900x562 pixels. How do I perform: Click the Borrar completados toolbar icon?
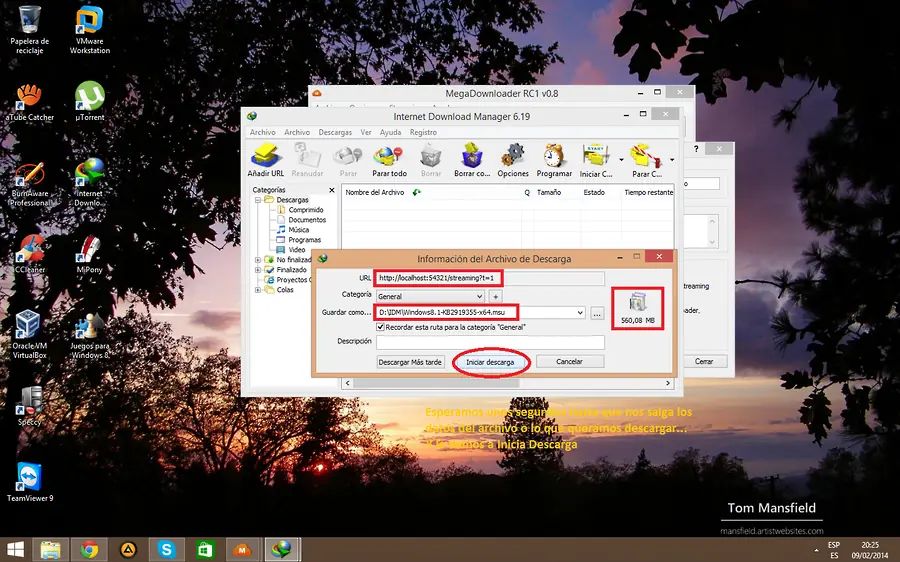(472, 160)
